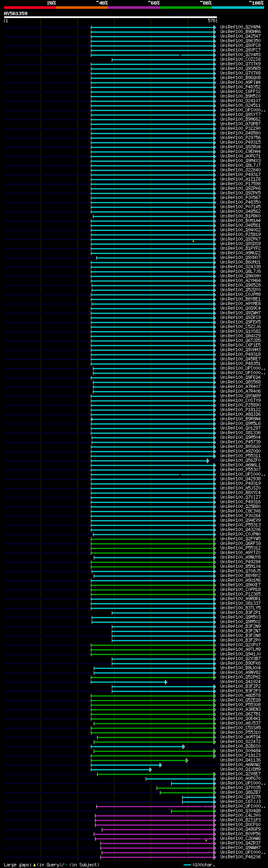Select label UniRef100_B6UHU1
Screen dimensions: 268x868
(240, 262)
